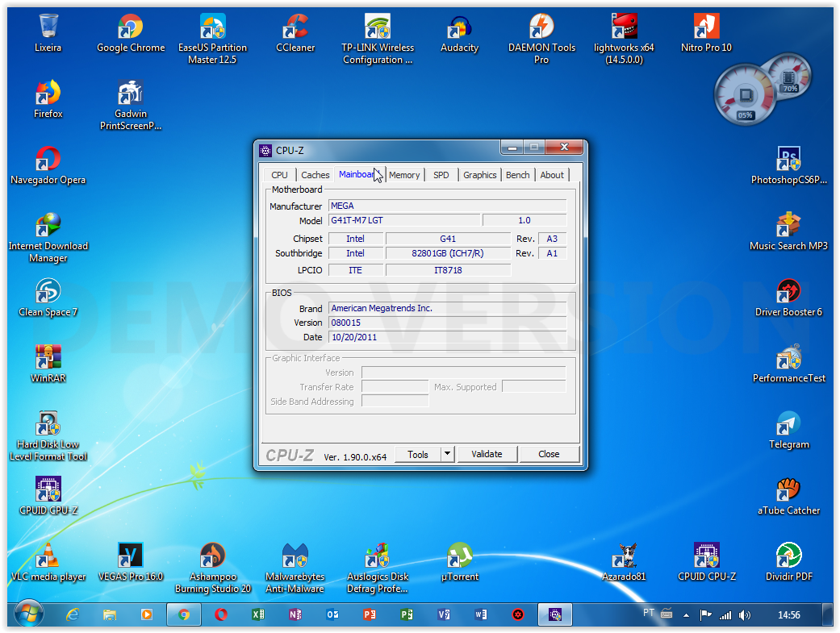
Task: Open Internet Explorer from the taskbar
Action: pyautogui.click(x=73, y=614)
